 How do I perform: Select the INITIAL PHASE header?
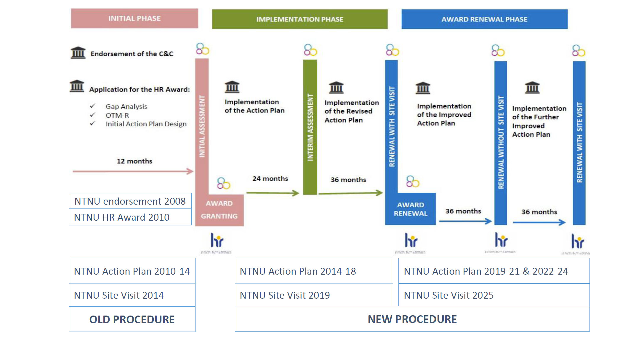tap(134, 18)
